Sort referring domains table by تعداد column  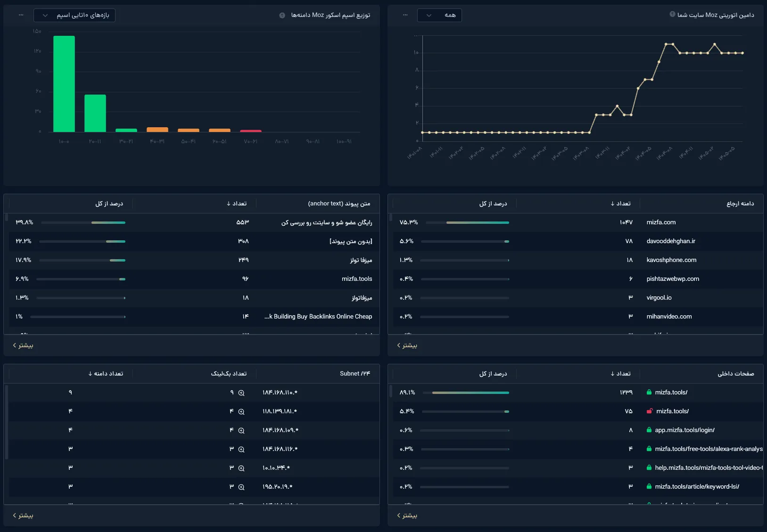620,204
